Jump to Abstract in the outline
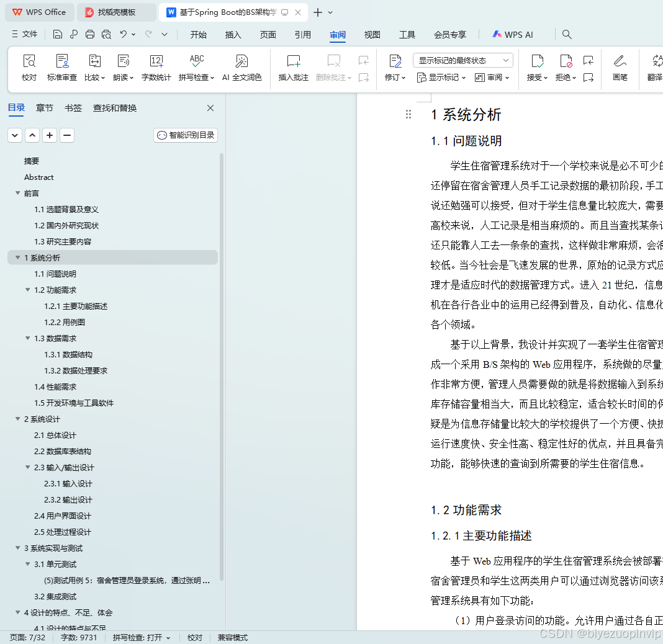 pos(39,177)
